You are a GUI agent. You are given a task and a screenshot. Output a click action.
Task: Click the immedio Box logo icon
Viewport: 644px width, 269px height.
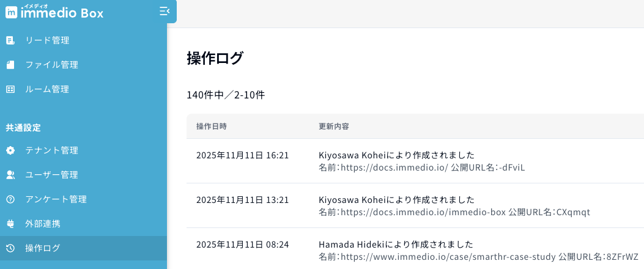point(11,12)
